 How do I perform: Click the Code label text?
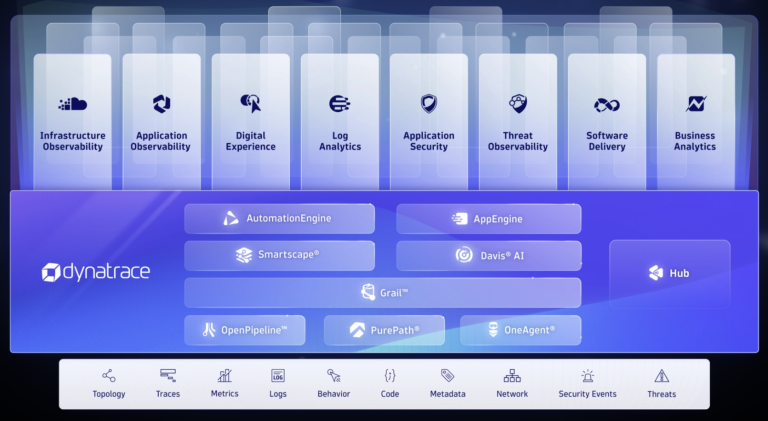tap(390, 394)
